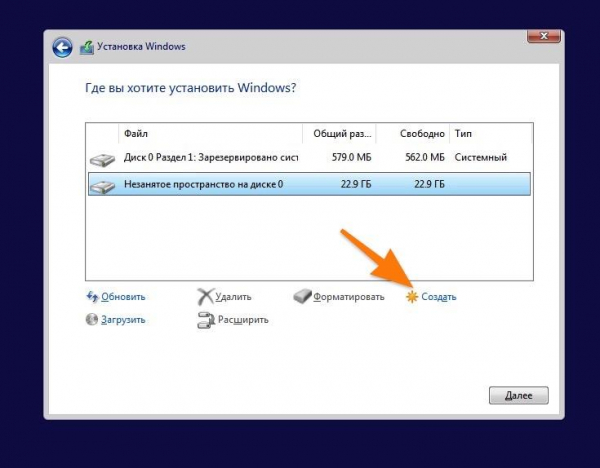600x468 pixels.
Task: Click the 579.0 МБ total size cell
Action: click(x=351, y=157)
